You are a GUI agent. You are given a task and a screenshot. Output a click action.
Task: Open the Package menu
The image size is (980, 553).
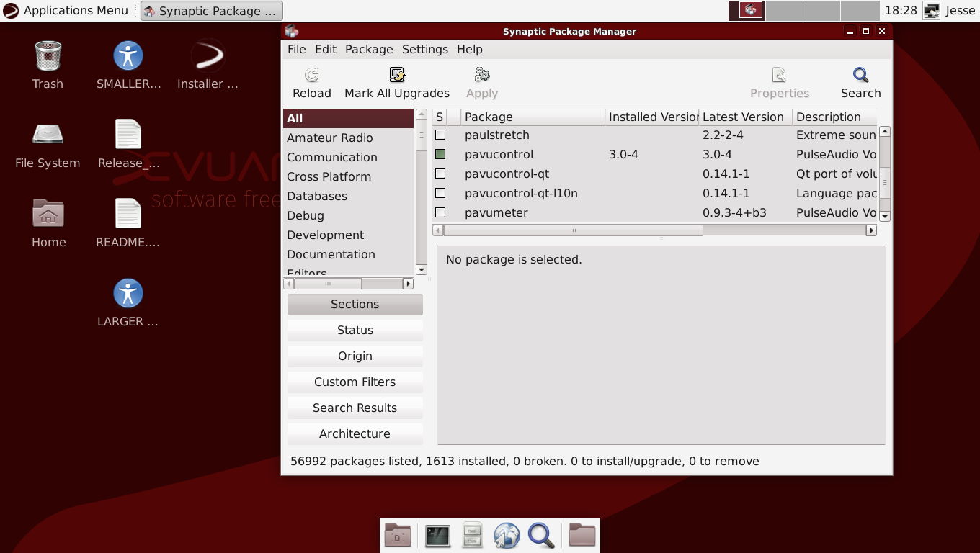(x=369, y=49)
